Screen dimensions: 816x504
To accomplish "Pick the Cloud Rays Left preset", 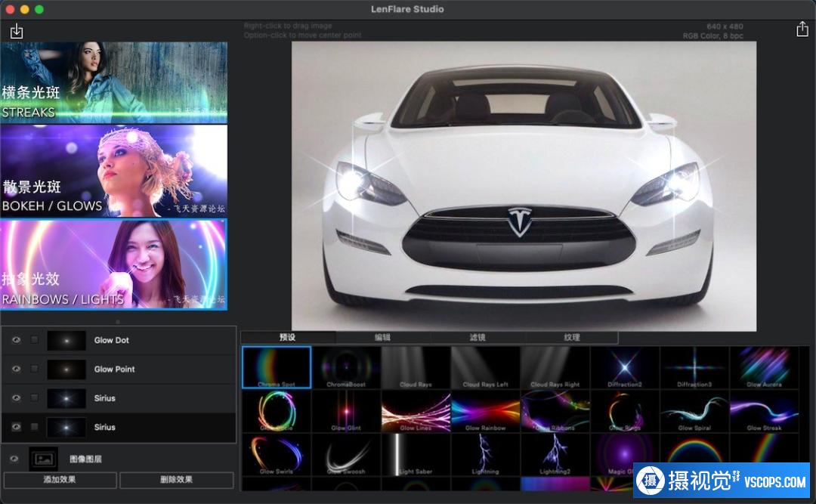I will tap(486, 367).
